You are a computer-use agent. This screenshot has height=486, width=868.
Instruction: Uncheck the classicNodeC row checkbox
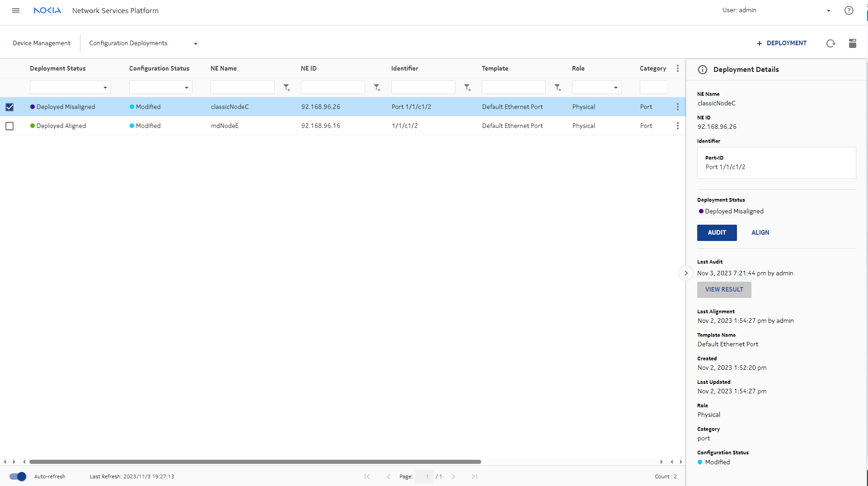coord(9,107)
